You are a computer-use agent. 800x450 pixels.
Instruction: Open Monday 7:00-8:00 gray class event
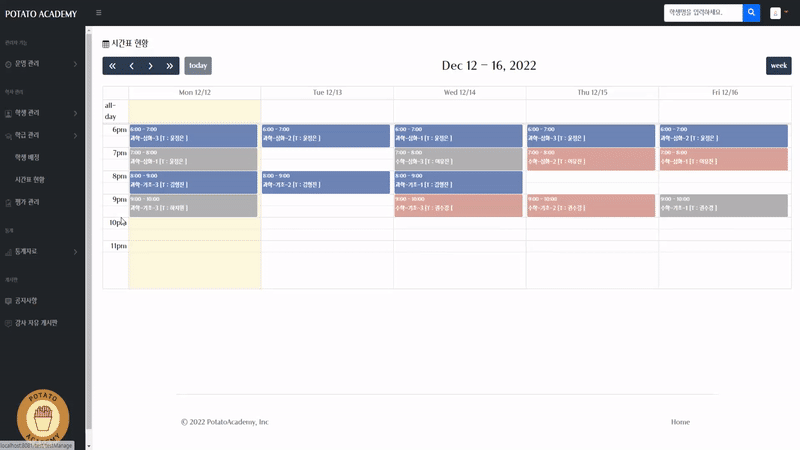(193, 159)
